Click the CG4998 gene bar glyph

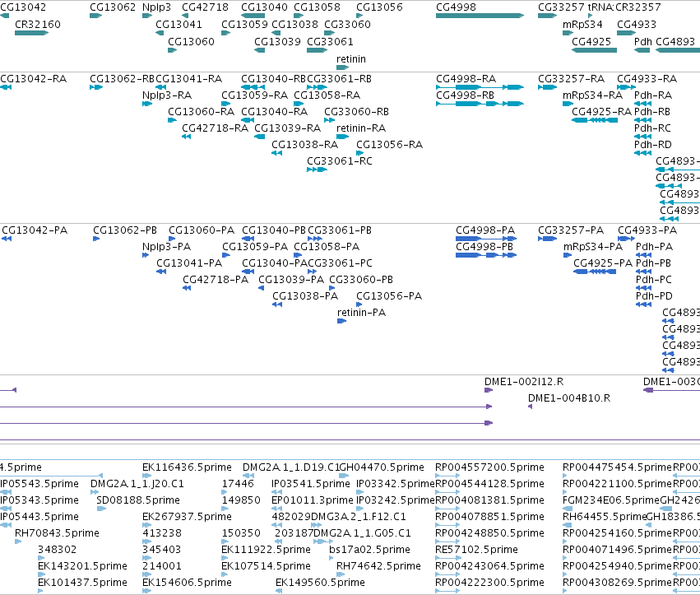click(x=480, y=16)
